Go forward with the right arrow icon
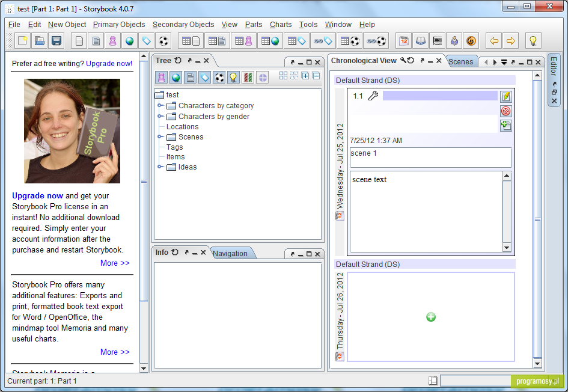The height and width of the screenshot is (392, 568). coord(511,41)
